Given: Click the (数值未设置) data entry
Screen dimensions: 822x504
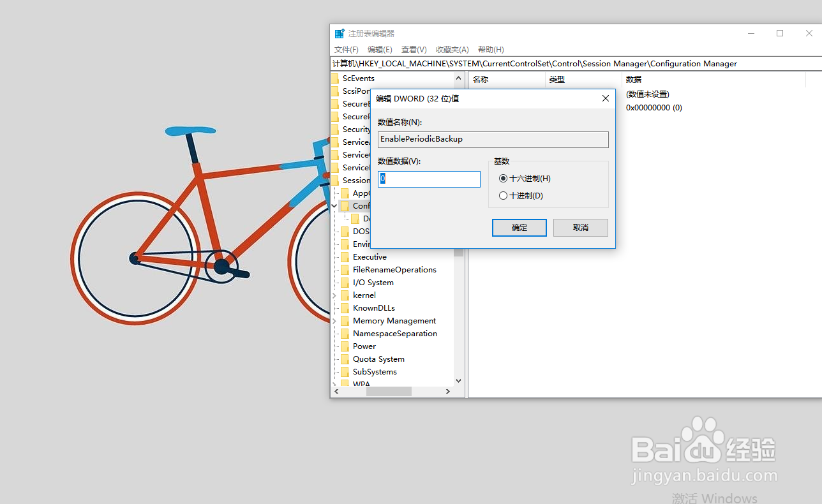Looking at the screenshot, I should point(648,94).
